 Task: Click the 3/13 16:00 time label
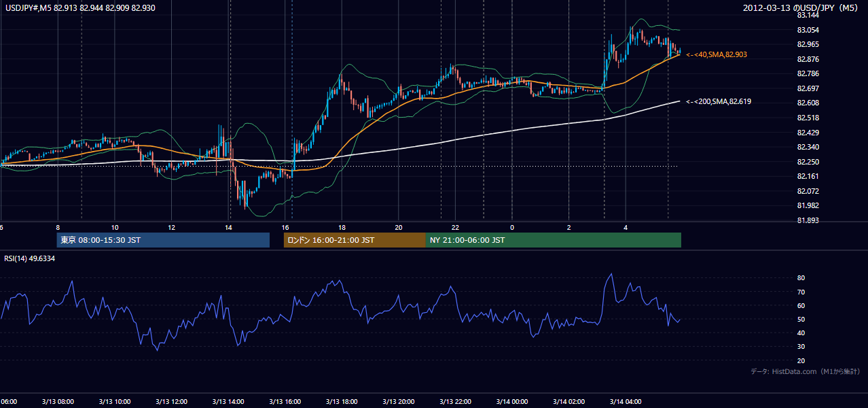click(285, 402)
